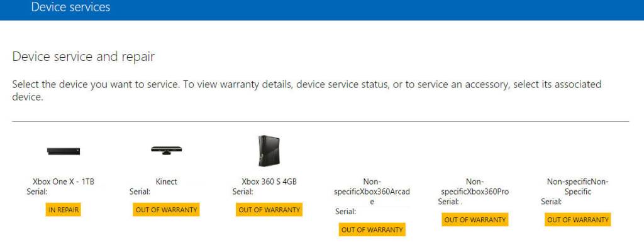The image size is (644, 250).
Task: Click Non-Specific device OUT OF WARRANTY badge
Action: (578, 220)
